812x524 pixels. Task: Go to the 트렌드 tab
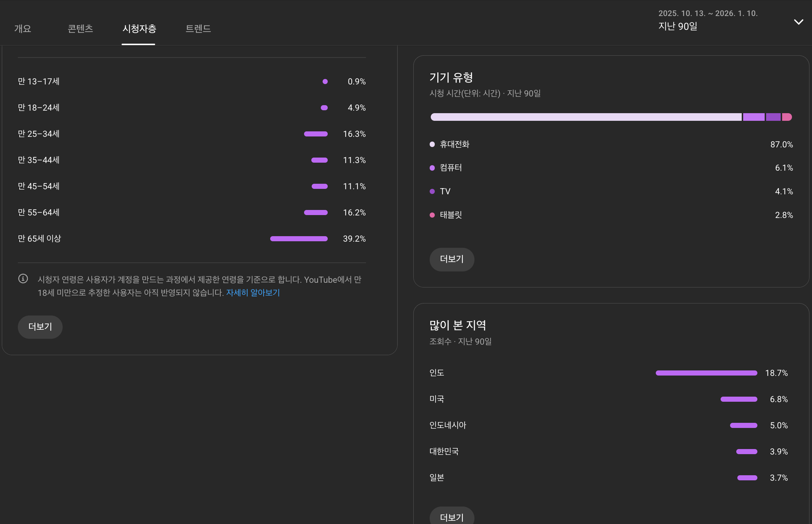[198, 28]
